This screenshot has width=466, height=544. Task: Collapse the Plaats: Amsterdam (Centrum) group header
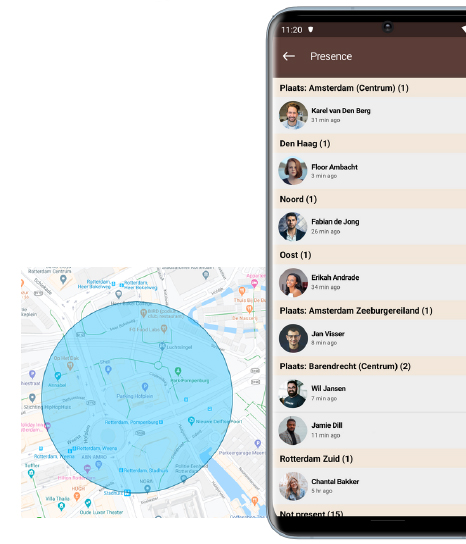click(x=370, y=88)
